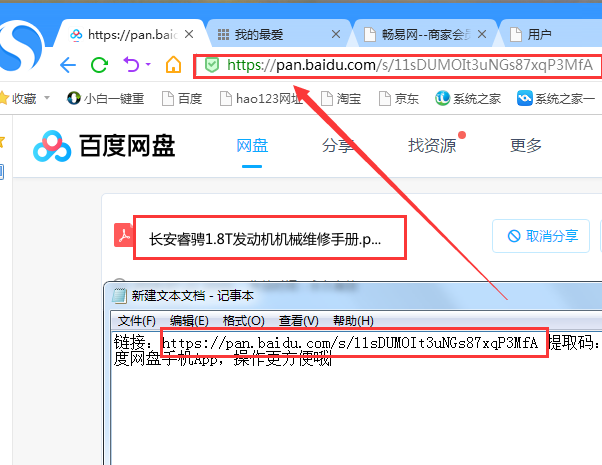602x465 pixels.
Task: Open Notepad 格式(O) menu
Action: click(243, 321)
